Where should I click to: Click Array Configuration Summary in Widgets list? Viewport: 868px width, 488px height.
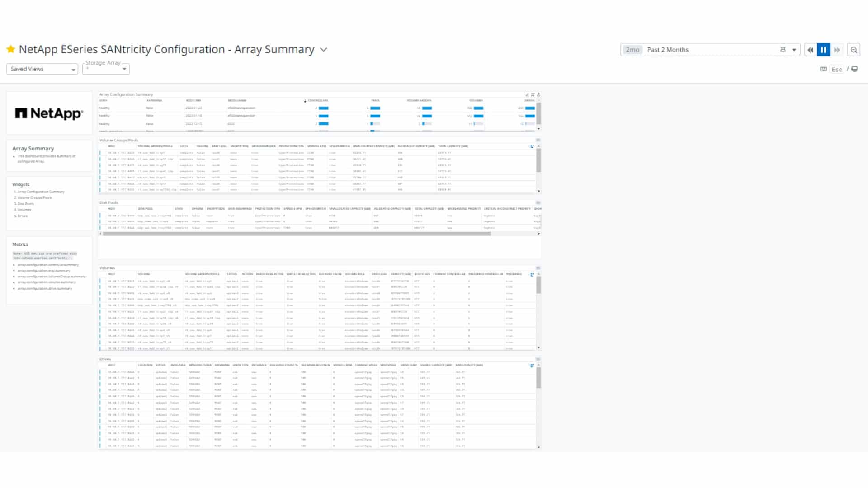(41, 192)
